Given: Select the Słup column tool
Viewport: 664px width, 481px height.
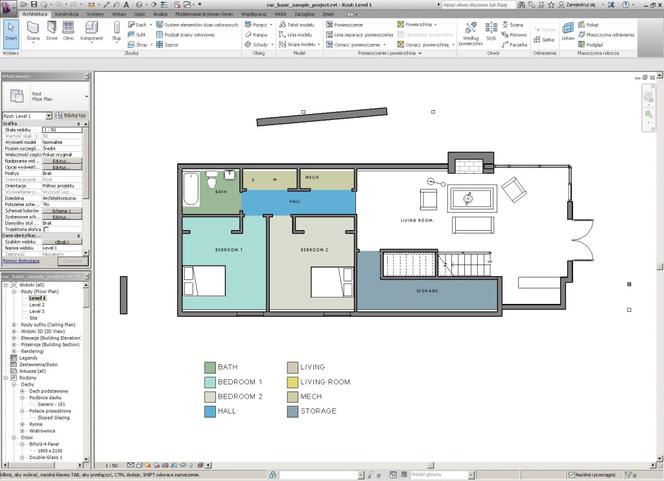Looking at the screenshot, I should point(116,31).
